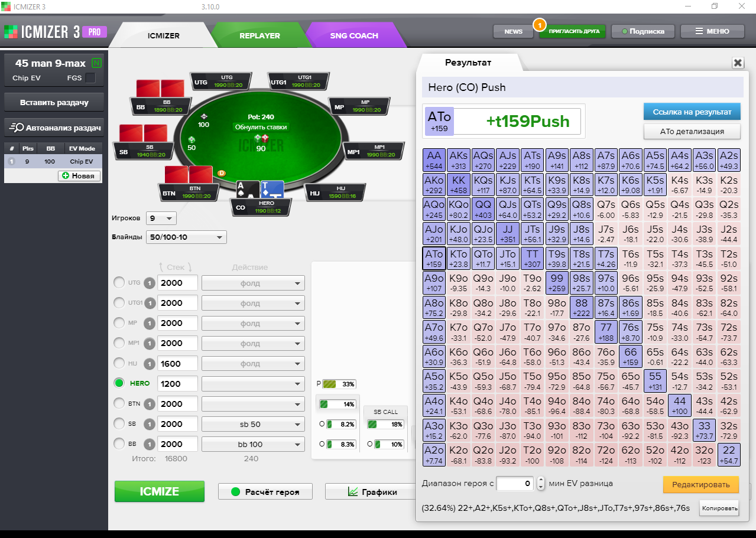Click the big blind chip above 100

pos(204,116)
